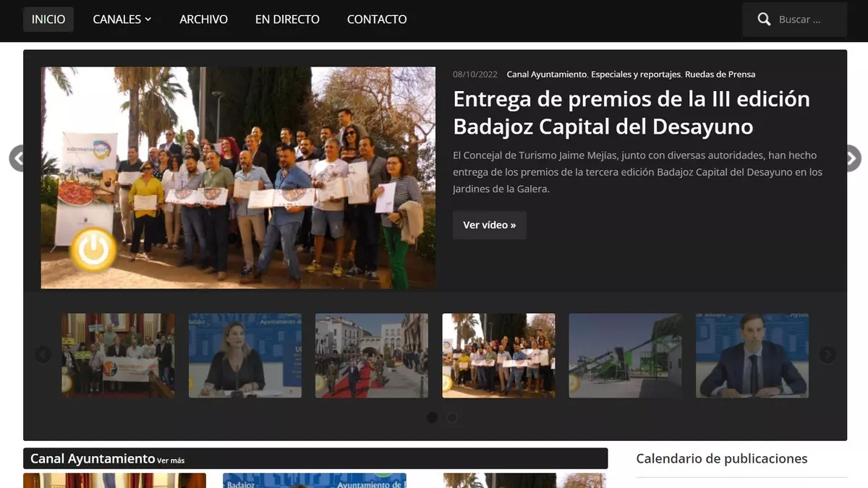Open the Canal Ayuntamiento category link
The image size is (868, 488).
(546, 74)
